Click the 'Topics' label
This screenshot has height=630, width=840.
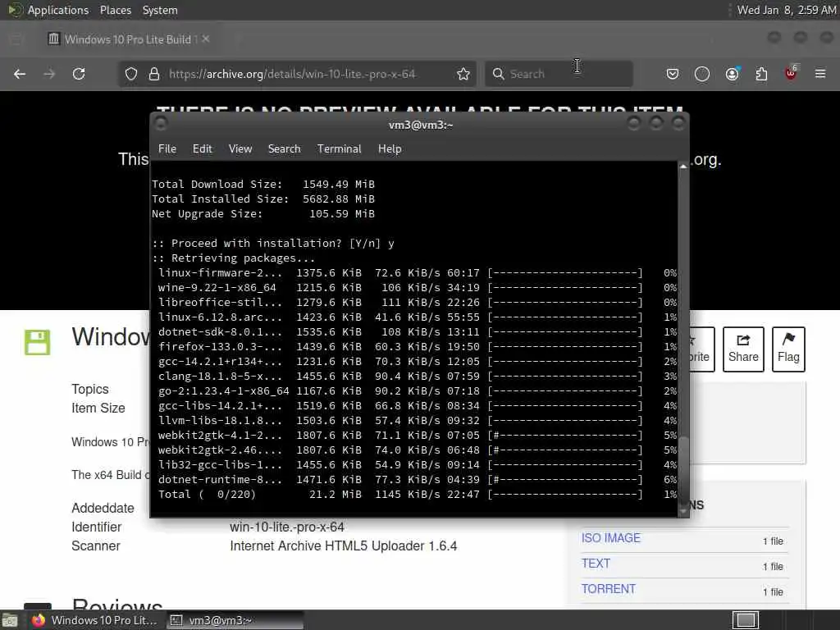(90, 389)
